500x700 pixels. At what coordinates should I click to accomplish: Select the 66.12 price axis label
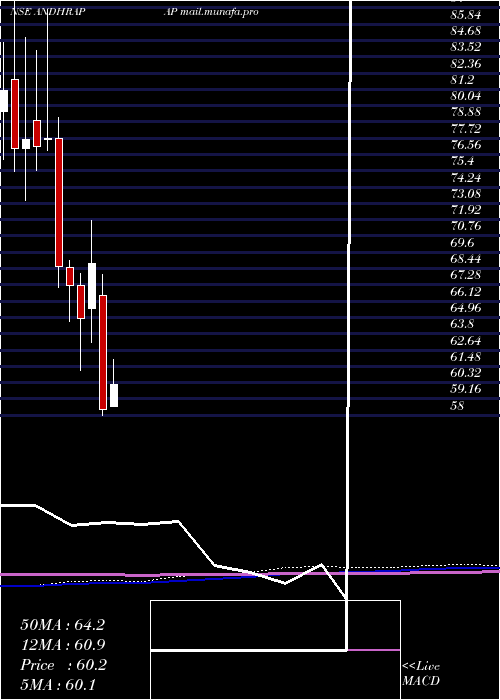click(x=466, y=292)
